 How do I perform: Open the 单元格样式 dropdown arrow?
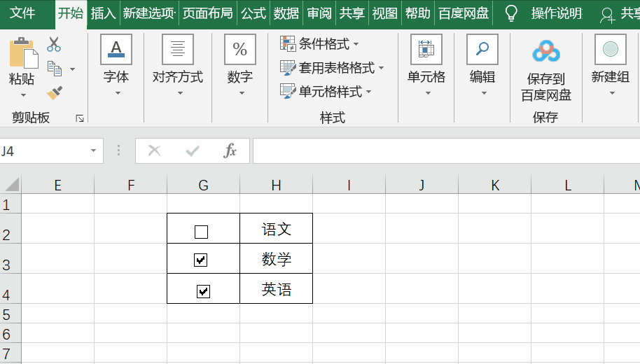pos(368,92)
